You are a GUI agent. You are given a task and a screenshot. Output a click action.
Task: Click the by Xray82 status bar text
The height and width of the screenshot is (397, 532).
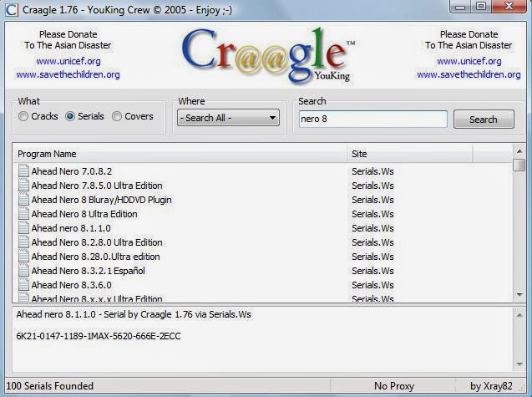coord(491,386)
